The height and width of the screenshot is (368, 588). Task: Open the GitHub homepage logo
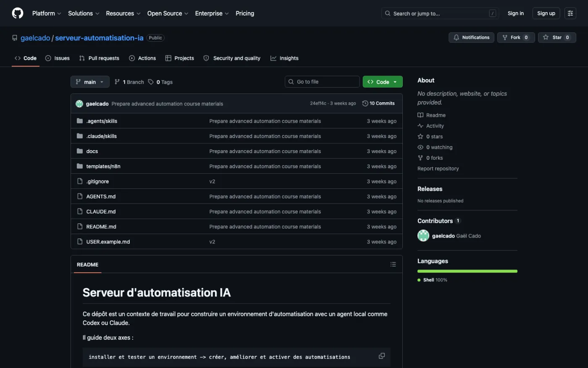18,13
